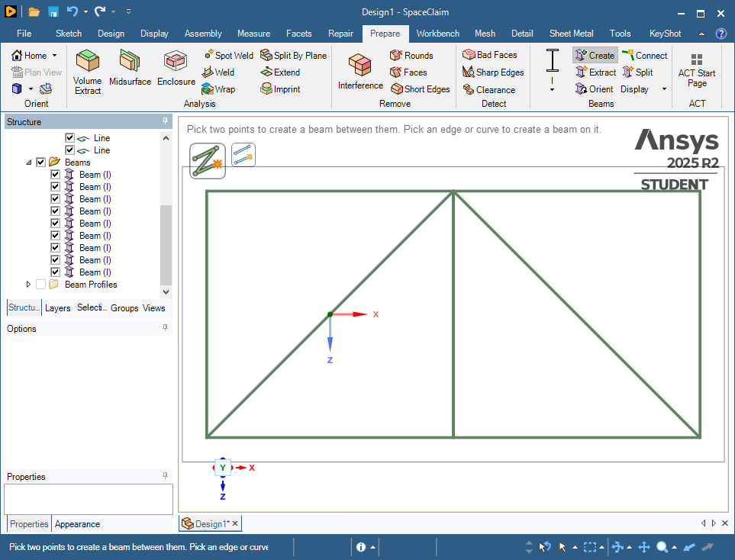Choose the Imprint tool

pyautogui.click(x=280, y=89)
